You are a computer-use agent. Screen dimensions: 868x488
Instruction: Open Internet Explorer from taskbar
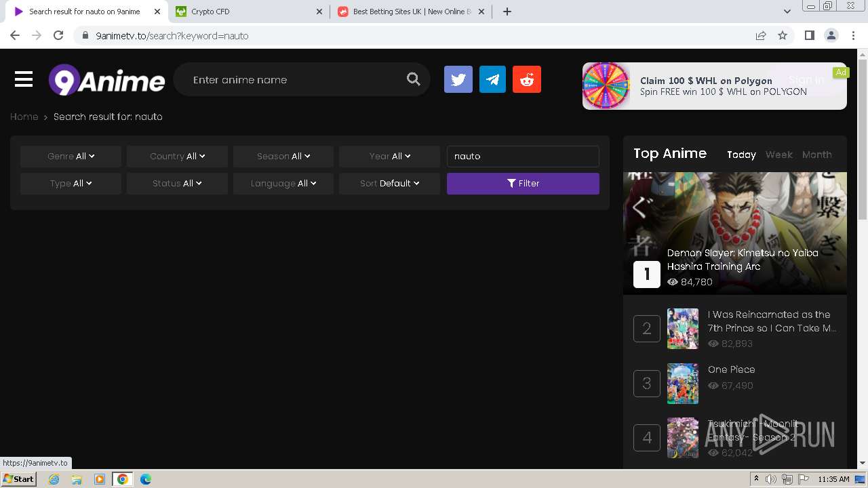pos(54,479)
